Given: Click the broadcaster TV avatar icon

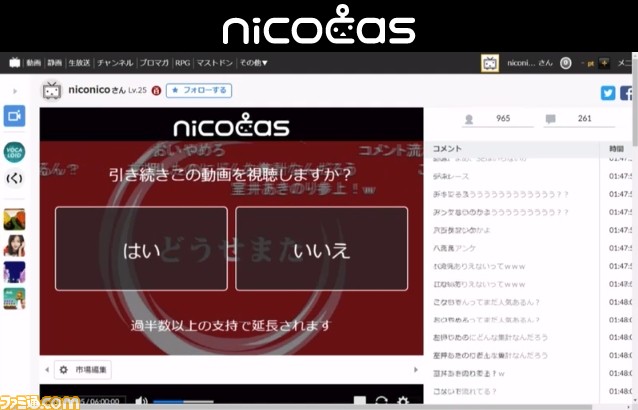Looking at the screenshot, I should [52, 90].
